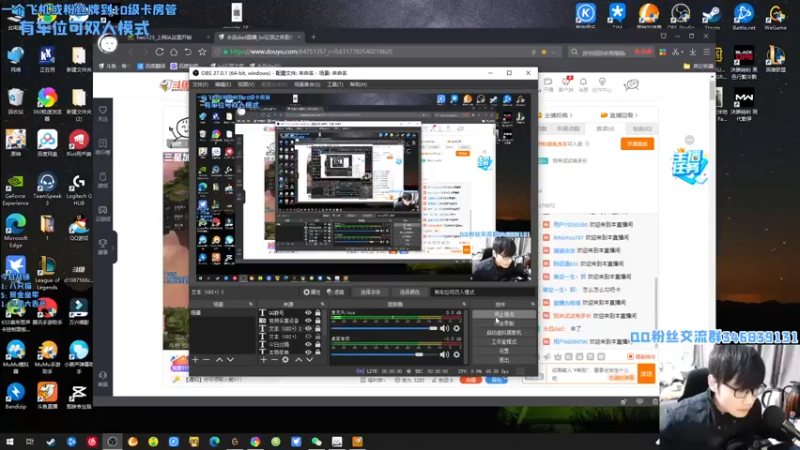Click 退出 in OBS controls
This screenshot has width=800, height=450.
[x=504, y=360]
